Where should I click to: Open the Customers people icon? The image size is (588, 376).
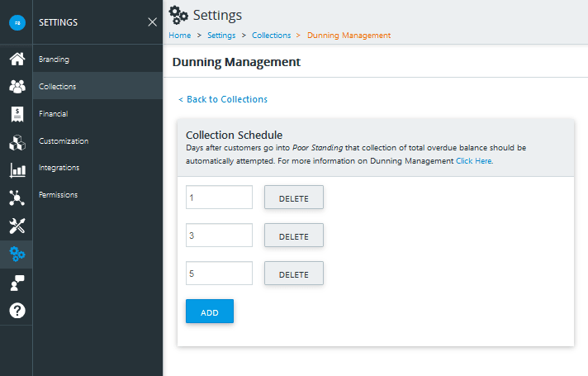[x=17, y=86]
